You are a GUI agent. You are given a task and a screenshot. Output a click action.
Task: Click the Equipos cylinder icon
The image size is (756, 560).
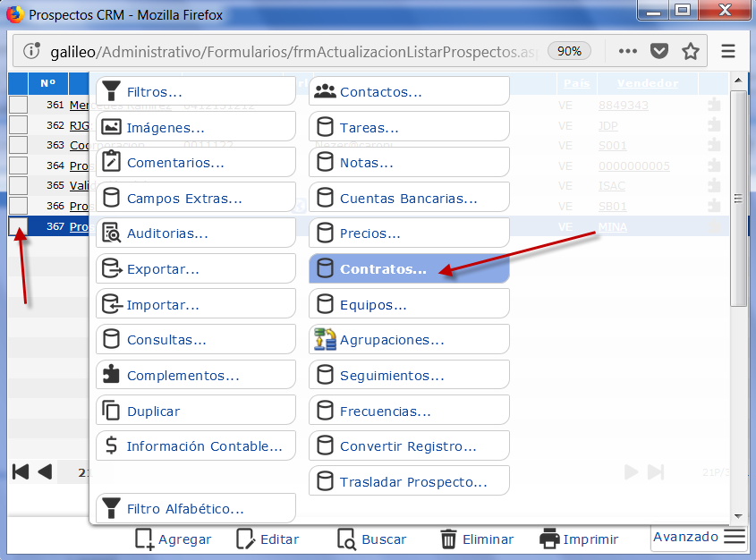[x=325, y=304]
